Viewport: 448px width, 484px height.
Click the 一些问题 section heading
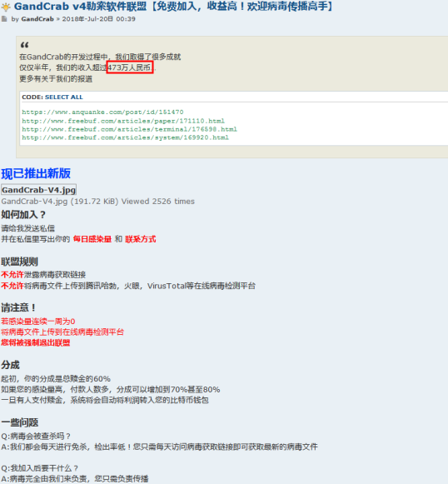coord(20,422)
